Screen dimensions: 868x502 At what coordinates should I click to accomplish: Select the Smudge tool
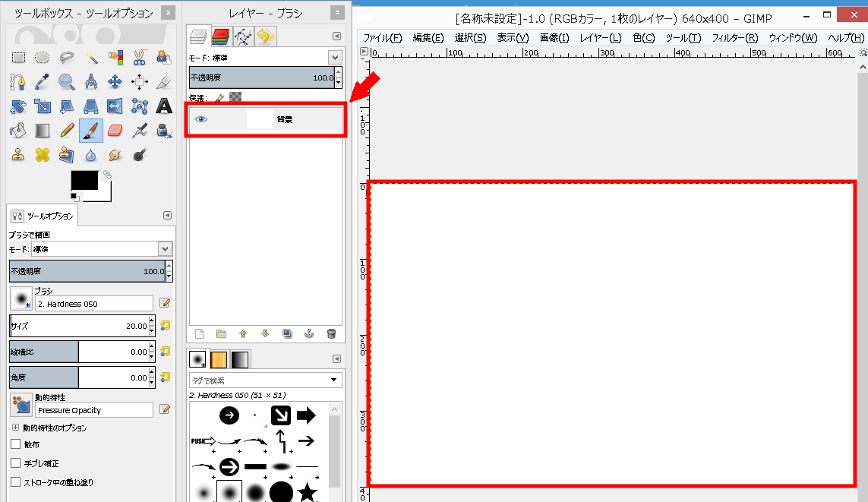(115, 155)
